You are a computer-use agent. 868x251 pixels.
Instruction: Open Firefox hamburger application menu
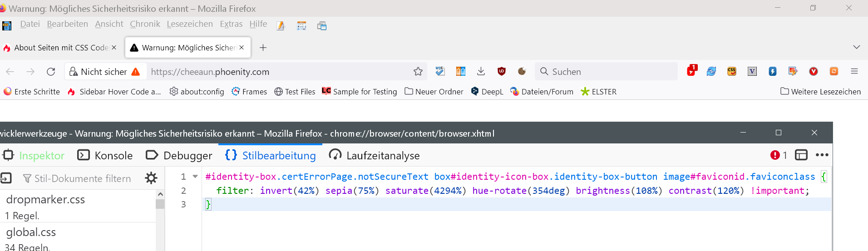click(854, 71)
